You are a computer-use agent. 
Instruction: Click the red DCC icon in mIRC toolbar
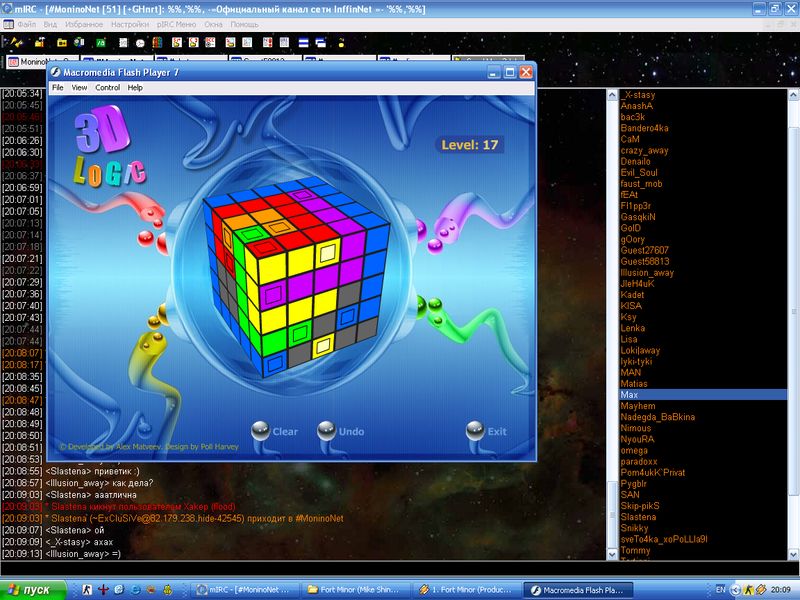click(210, 42)
